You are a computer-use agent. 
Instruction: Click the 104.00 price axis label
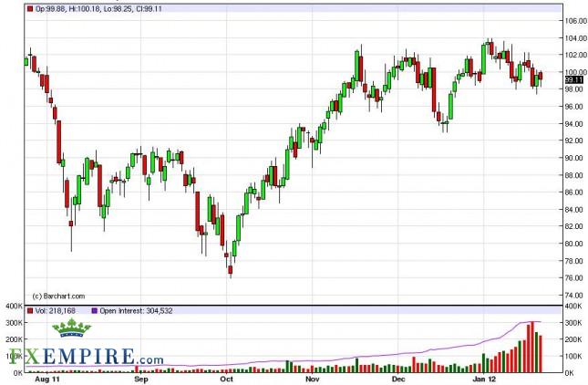[x=576, y=38]
